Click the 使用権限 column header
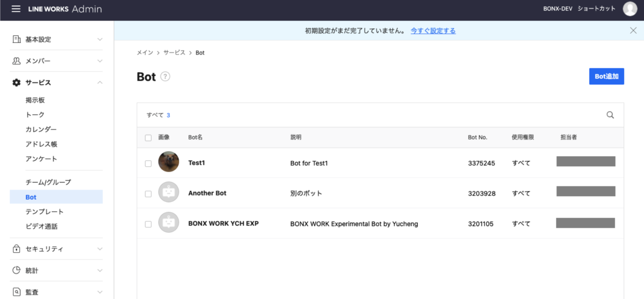This screenshot has height=299, width=644. click(x=523, y=137)
